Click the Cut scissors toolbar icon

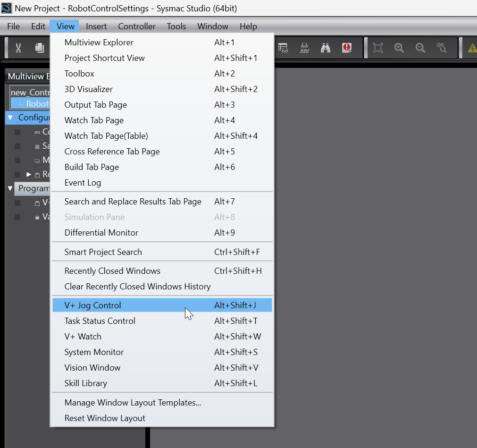click(x=18, y=48)
